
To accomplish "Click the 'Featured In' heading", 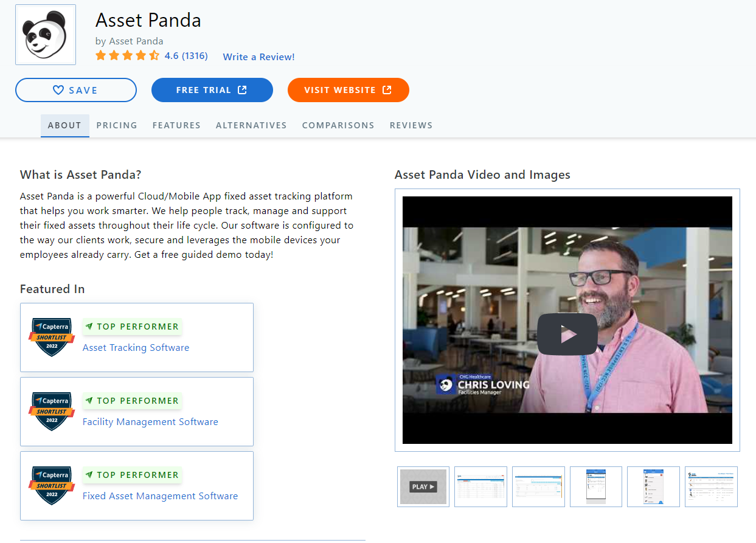I will click(52, 289).
